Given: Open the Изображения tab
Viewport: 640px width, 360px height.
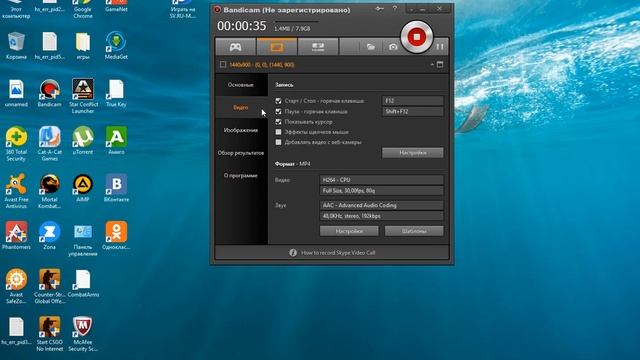Looking at the screenshot, I should pyautogui.click(x=241, y=130).
